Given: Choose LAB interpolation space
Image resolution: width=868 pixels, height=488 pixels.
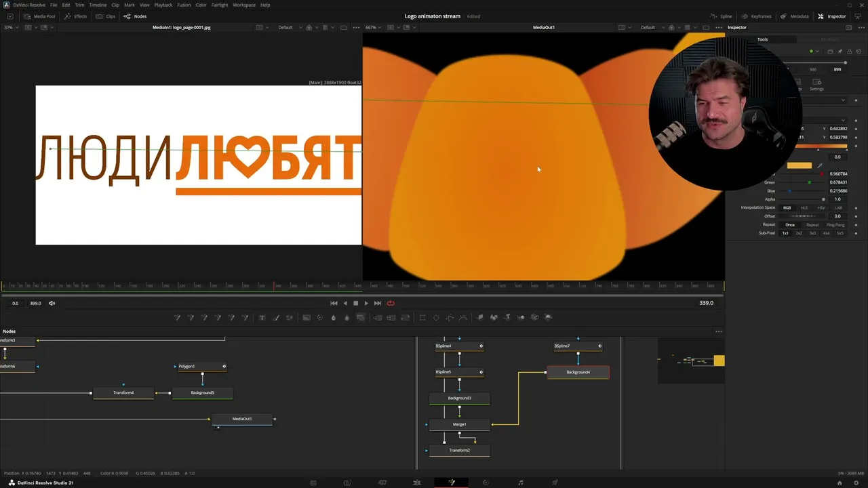Looking at the screenshot, I should click(x=838, y=208).
